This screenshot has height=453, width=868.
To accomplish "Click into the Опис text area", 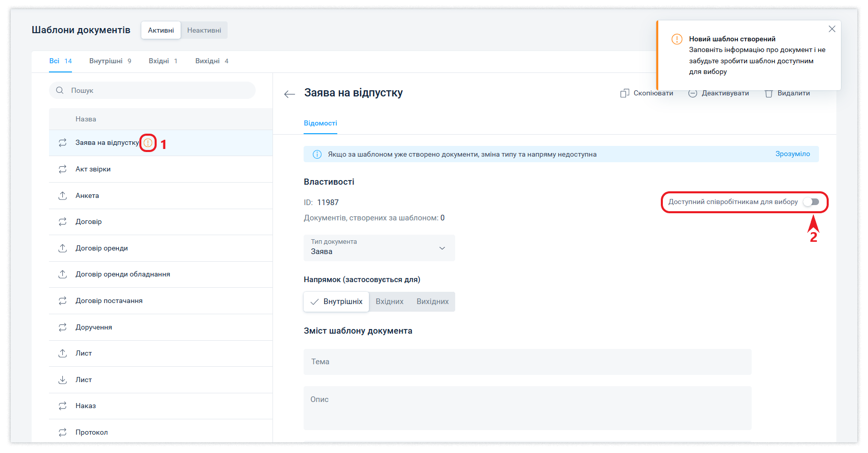I will [x=527, y=408].
